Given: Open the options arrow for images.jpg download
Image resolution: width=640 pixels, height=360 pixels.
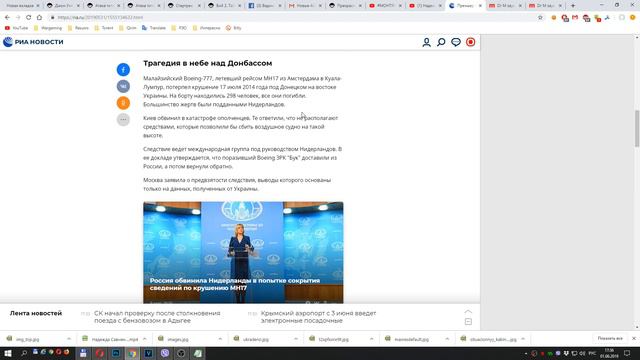Looking at the screenshot, I should pos(220,339).
